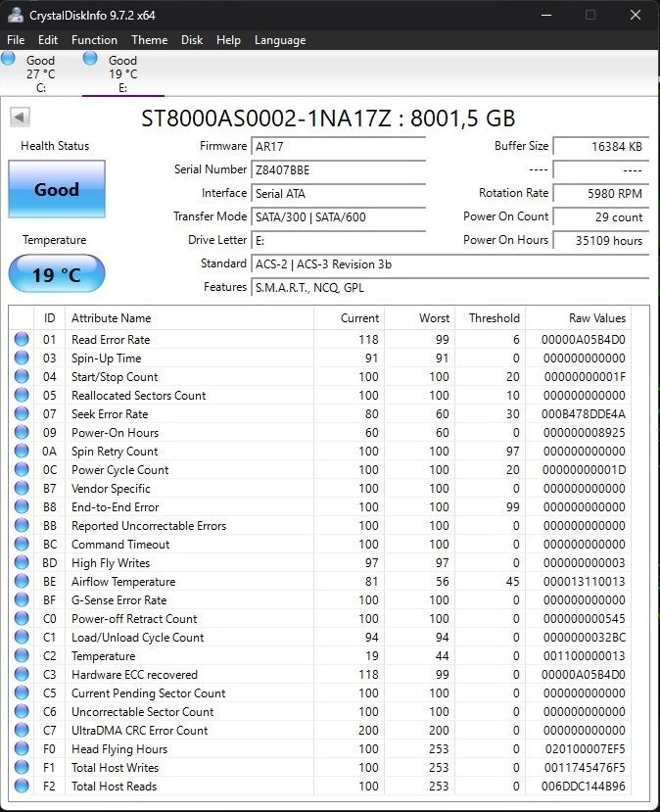
Task: Switch to the E: drive tab
Action: click(122, 74)
